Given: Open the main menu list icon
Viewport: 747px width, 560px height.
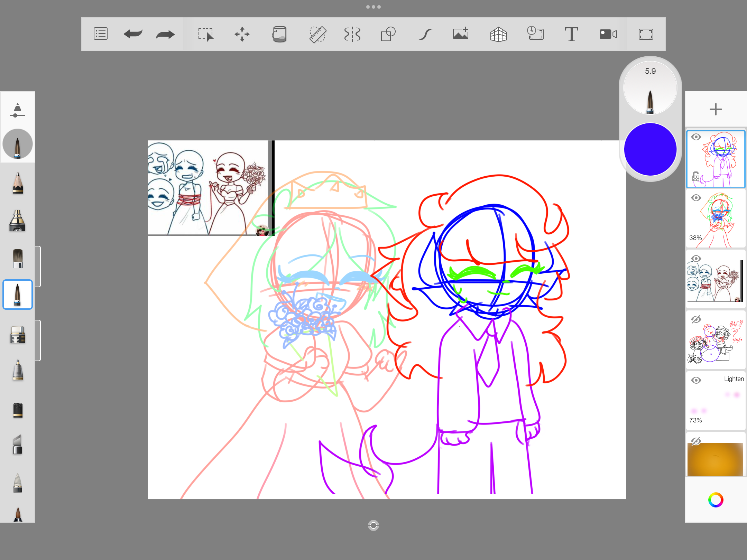Looking at the screenshot, I should coord(101,34).
